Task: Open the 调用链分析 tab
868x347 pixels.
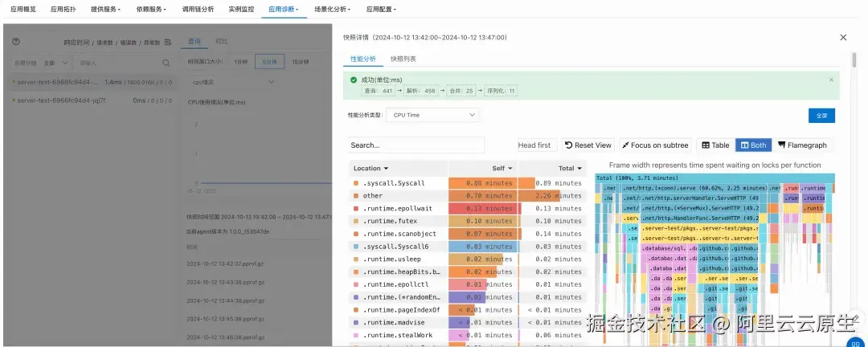Action: [x=198, y=10]
